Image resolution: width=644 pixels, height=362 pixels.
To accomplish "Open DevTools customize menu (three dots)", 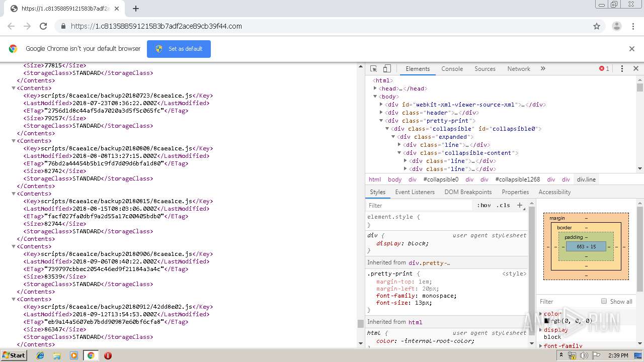I will tap(622, 69).
